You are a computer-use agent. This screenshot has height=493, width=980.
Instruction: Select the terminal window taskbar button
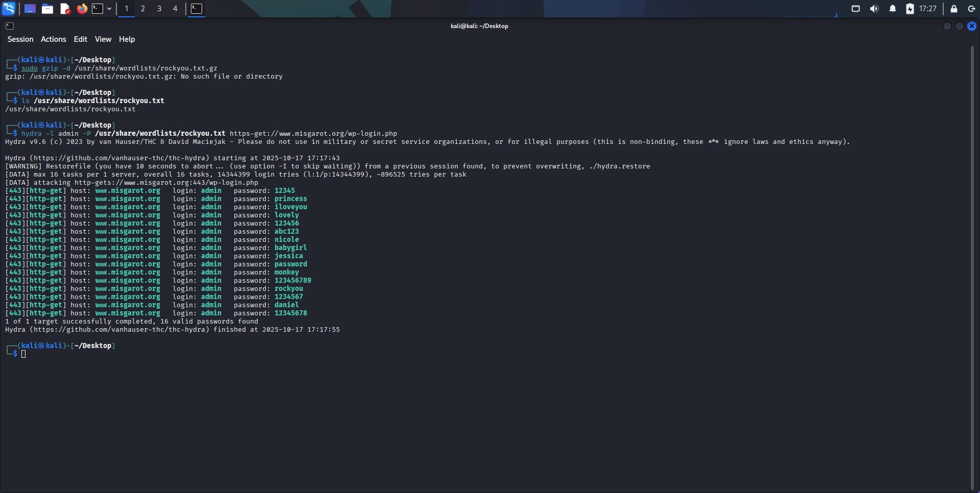[x=197, y=9]
